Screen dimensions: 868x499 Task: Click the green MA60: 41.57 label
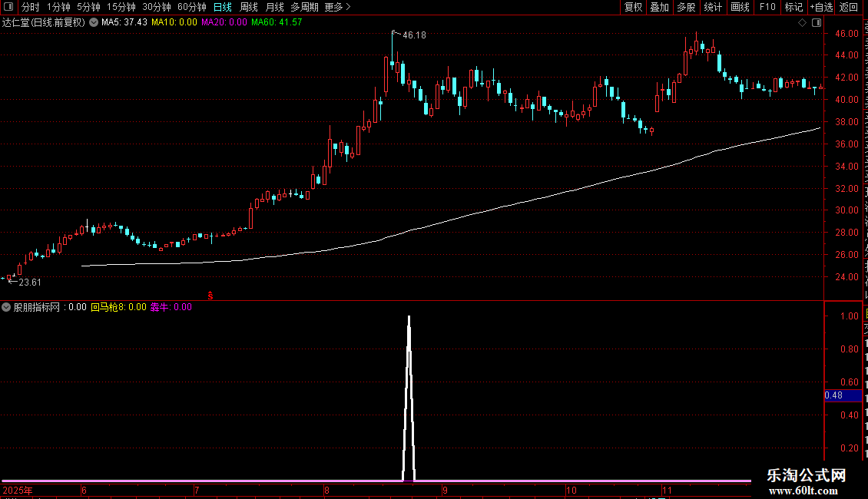(277, 22)
